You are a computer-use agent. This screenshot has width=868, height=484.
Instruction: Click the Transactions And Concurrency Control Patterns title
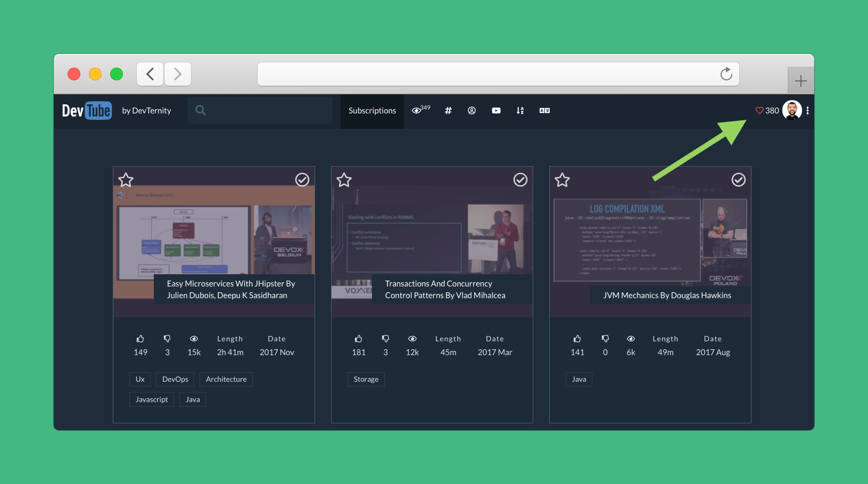[445, 290]
